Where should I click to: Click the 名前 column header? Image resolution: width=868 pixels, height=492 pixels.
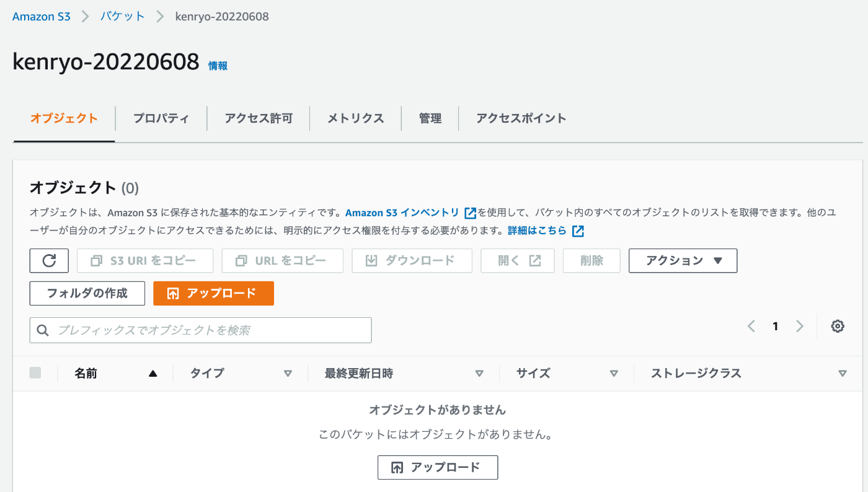(86, 374)
